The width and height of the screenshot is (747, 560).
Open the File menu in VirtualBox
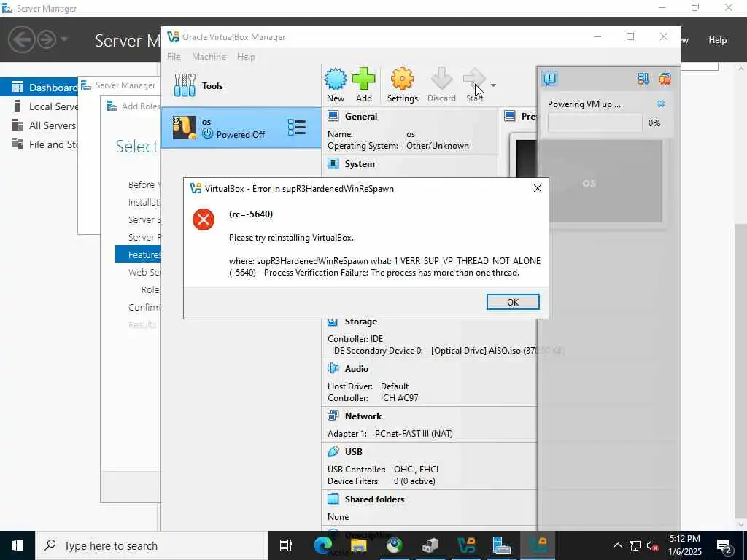coord(174,57)
